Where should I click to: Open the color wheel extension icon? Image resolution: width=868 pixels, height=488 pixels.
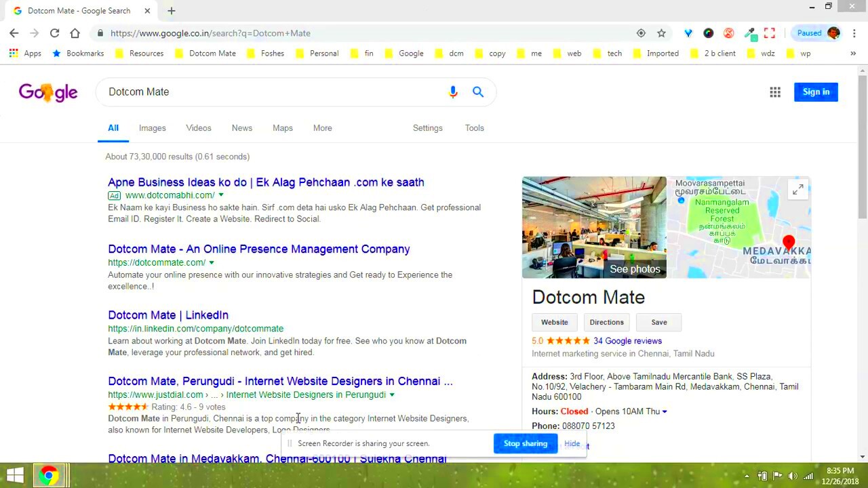tap(709, 33)
